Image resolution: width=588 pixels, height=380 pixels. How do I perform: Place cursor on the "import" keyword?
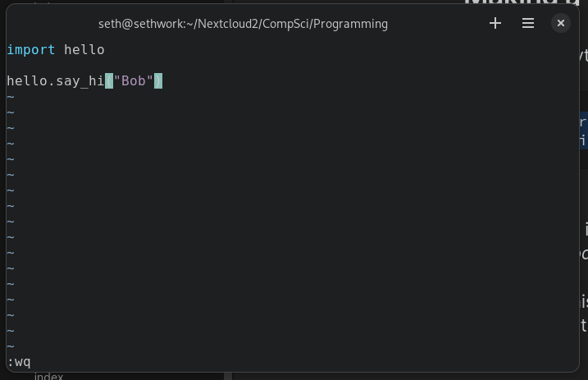tap(31, 50)
